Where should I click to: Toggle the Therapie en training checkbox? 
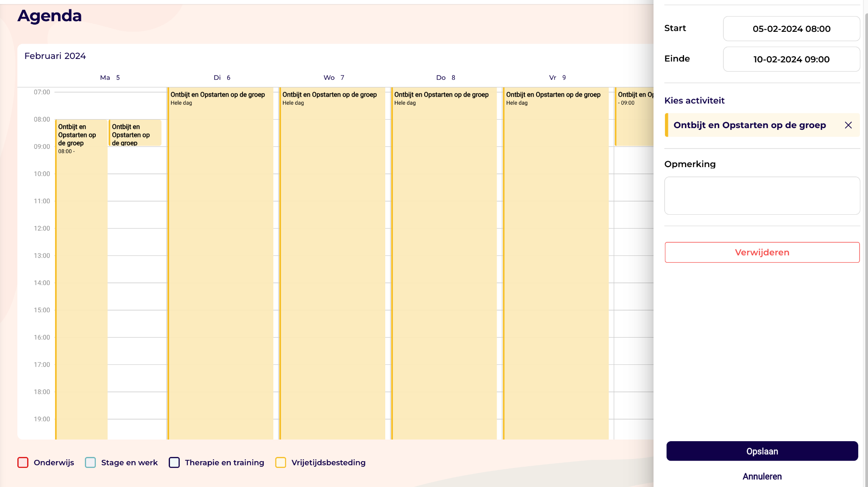tap(174, 462)
